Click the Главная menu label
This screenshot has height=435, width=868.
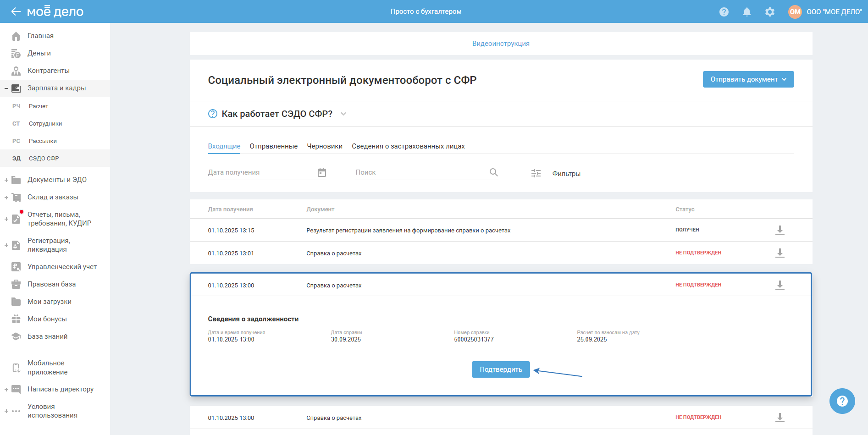(40, 36)
